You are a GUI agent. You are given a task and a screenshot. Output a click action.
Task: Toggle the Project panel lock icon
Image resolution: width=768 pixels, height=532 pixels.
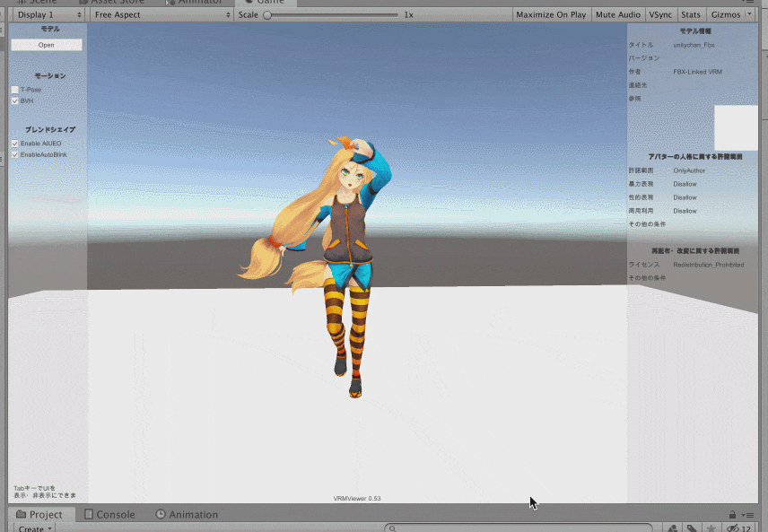click(732, 514)
